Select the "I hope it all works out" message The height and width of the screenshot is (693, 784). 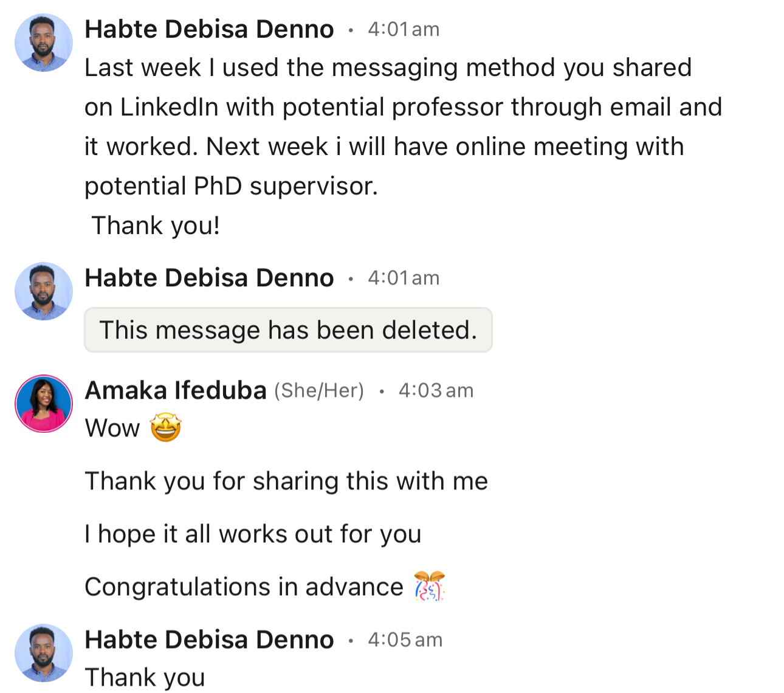253,534
